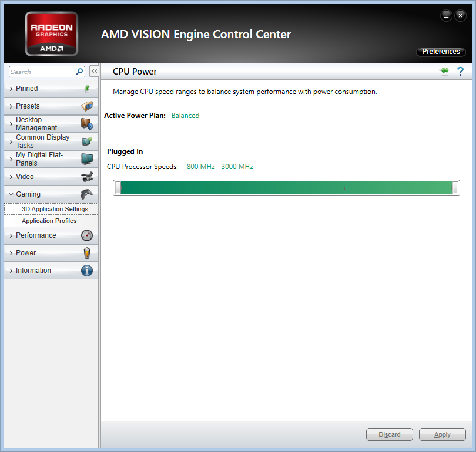Image resolution: width=476 pixels, height=452 pixels.
Task: Click the Desktop Management icon
Action: pyautogui.click(x=87, y=124)
